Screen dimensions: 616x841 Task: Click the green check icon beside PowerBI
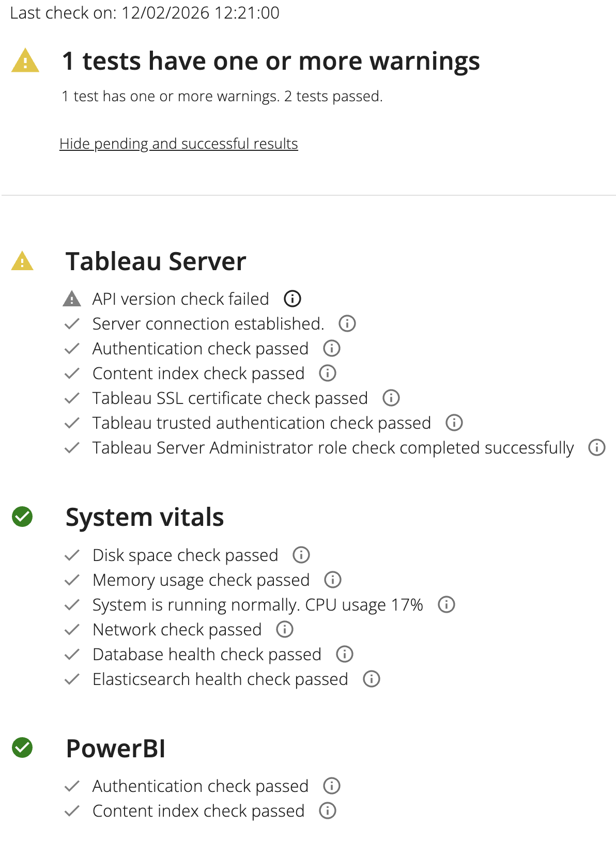click(x=22, y=747)
